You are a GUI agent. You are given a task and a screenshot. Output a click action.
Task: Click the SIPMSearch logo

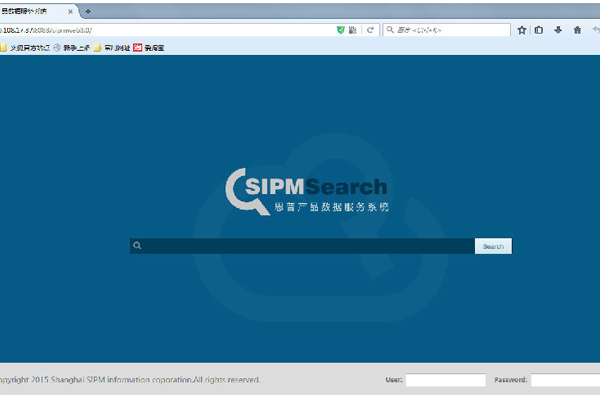pos(307,191)
